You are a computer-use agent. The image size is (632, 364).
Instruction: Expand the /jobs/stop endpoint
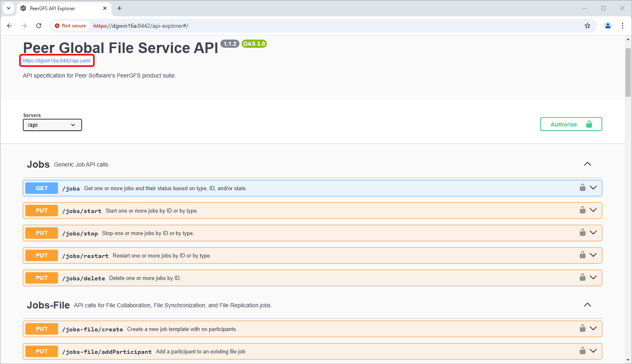pyautogui.click(x=593, y=233)
